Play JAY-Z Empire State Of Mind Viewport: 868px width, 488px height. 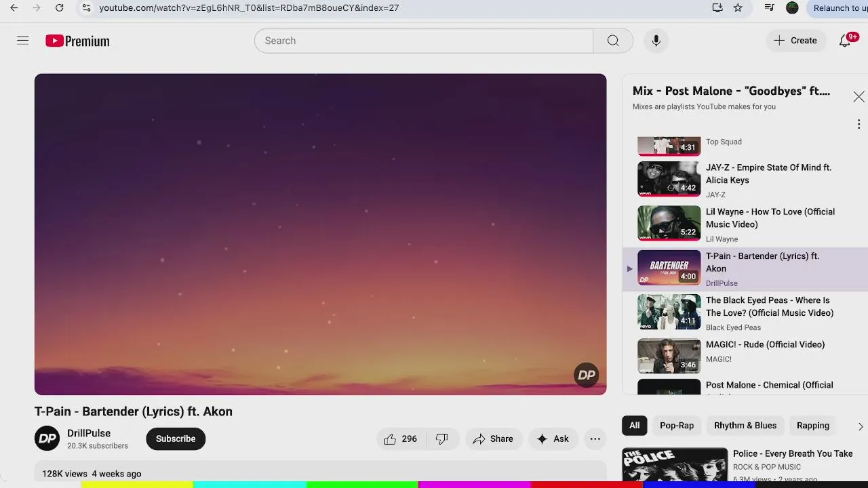(768, 174)
